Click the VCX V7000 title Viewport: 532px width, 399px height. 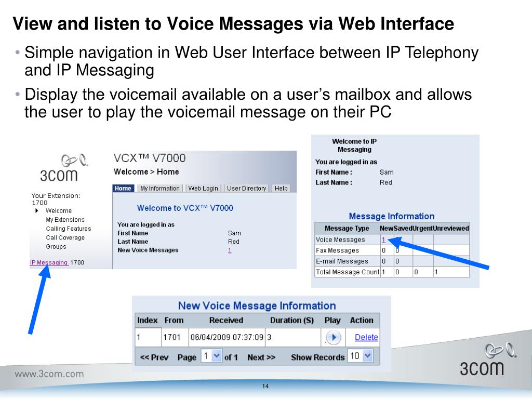pyautogui.click(x=150, y=158)
